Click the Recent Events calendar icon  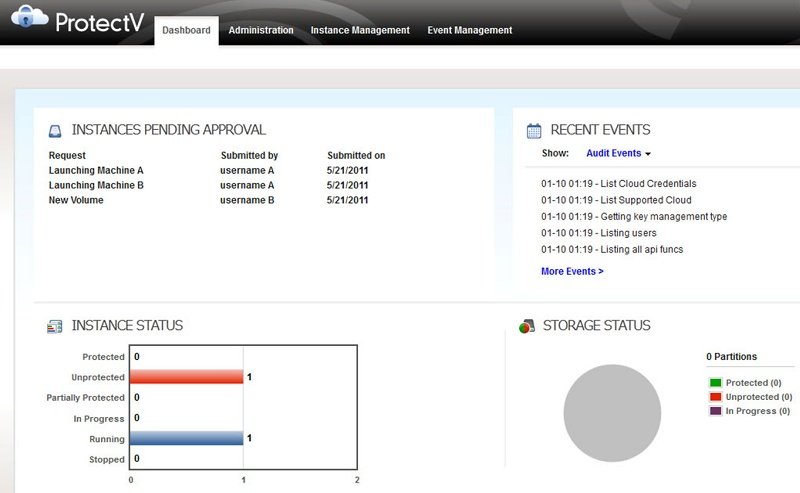coord(534,131)
